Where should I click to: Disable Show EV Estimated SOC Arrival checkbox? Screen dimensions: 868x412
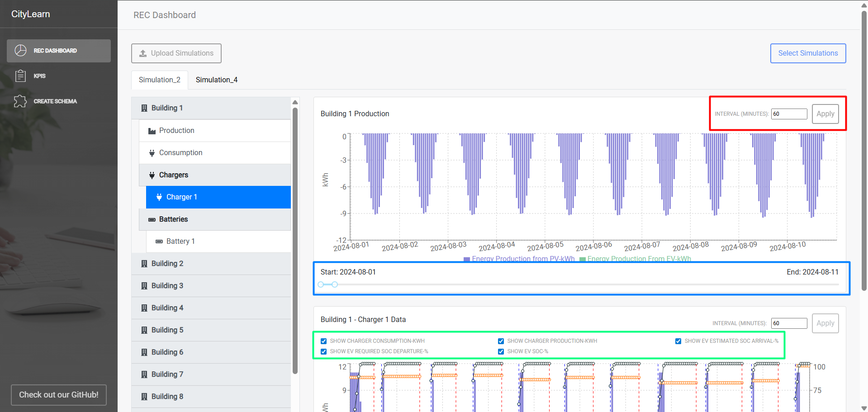click(678, 341)
